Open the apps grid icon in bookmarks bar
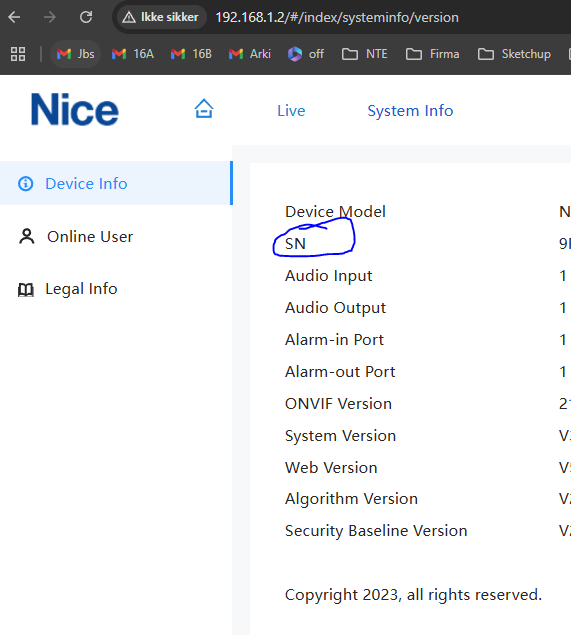Screen dimensions: 571x635 tap(18, 54)
